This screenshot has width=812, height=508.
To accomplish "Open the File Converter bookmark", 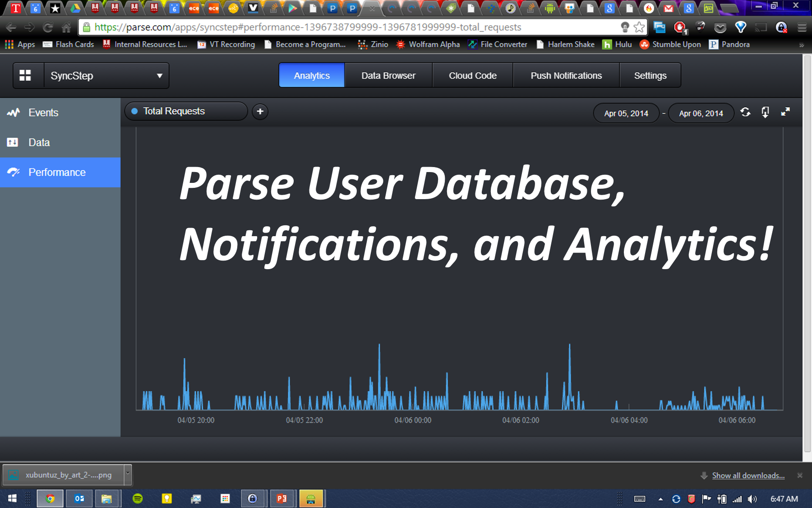I will pos(498,44).
